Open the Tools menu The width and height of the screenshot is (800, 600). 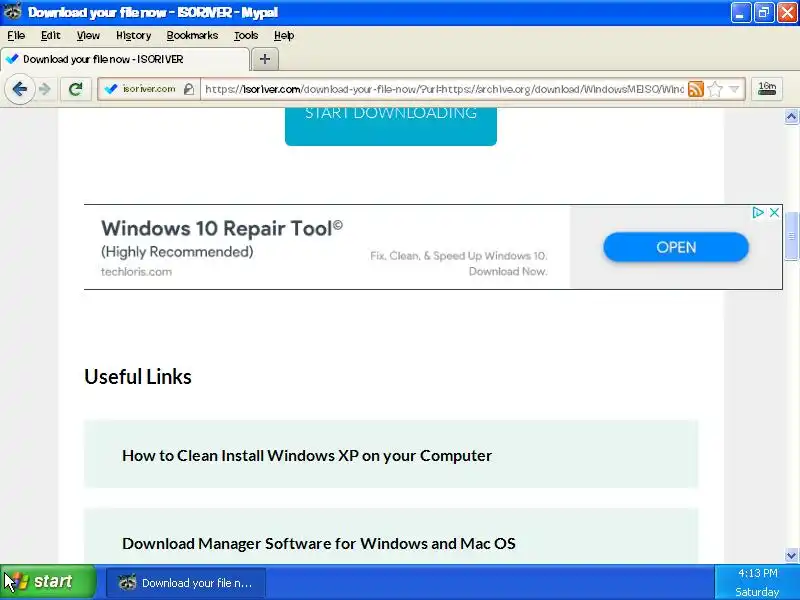coord(246,35)
